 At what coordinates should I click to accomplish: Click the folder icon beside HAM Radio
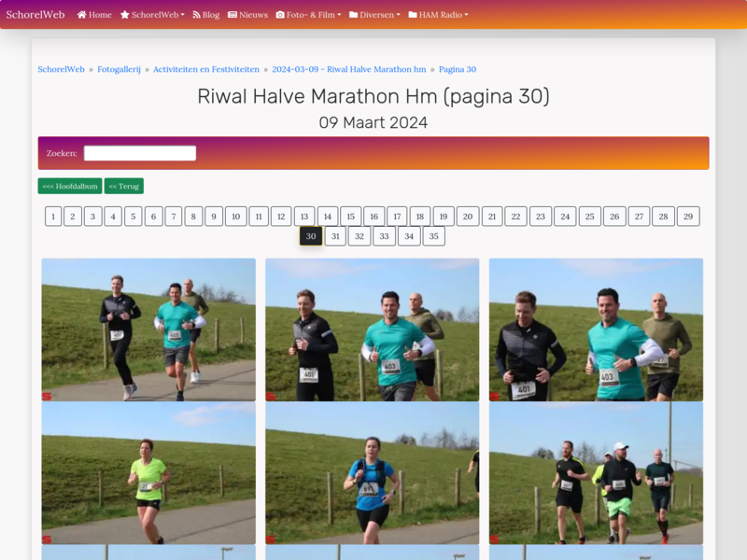[413, 15]
